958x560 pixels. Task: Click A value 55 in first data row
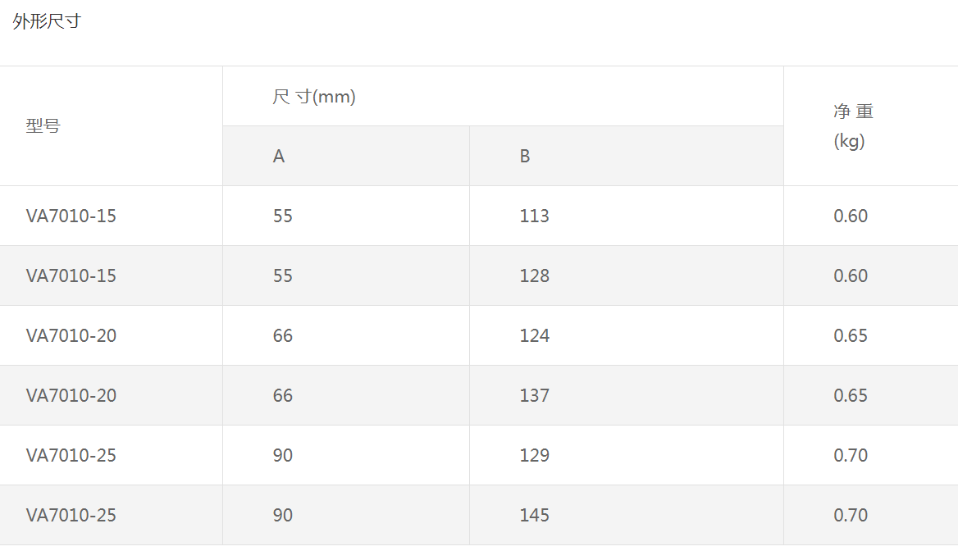[x=283, y=216]
